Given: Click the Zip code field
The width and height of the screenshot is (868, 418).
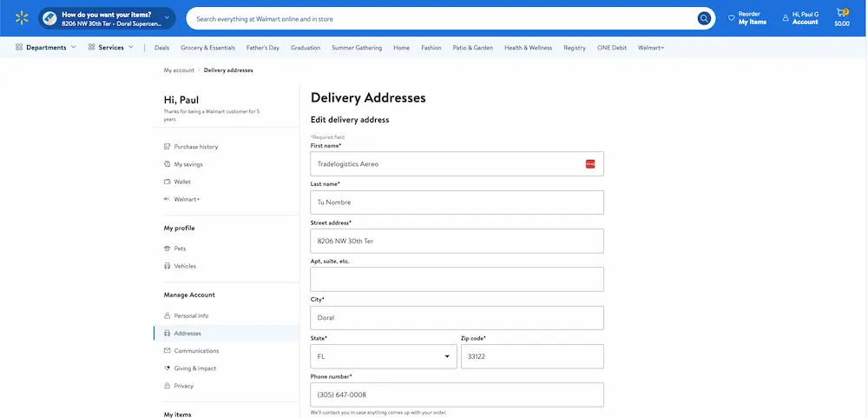Looking at the screenshot, I should click(533, 356).
